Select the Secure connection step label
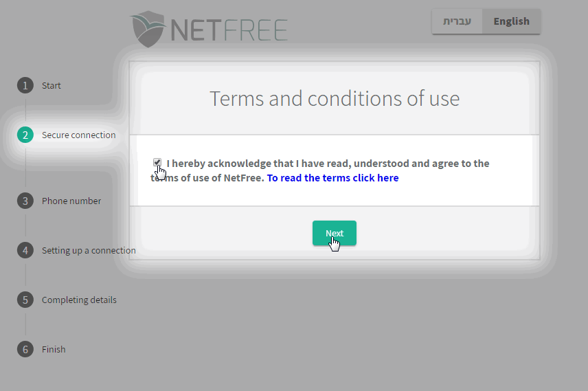Viewport: 588px width, 391px height. [x=79, y=135]
